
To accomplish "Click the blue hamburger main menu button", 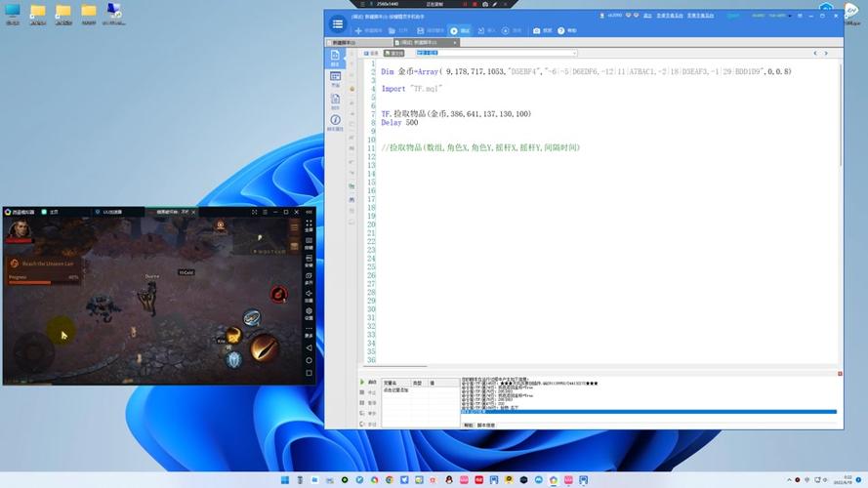I will click(x=337, y=23).
